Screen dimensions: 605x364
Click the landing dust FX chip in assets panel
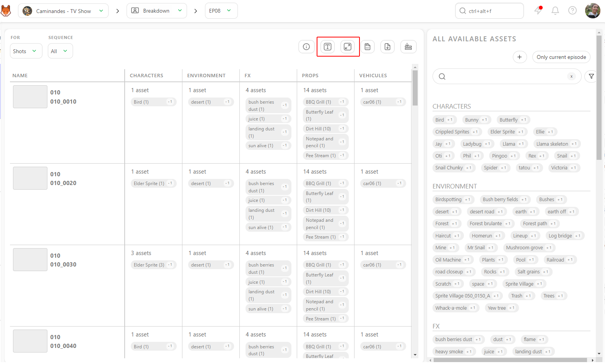tap(533, 351)
